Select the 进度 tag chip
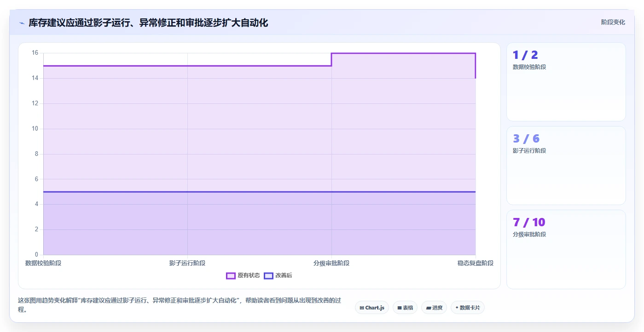The image size is (644, 332). (x=434, y=308)
